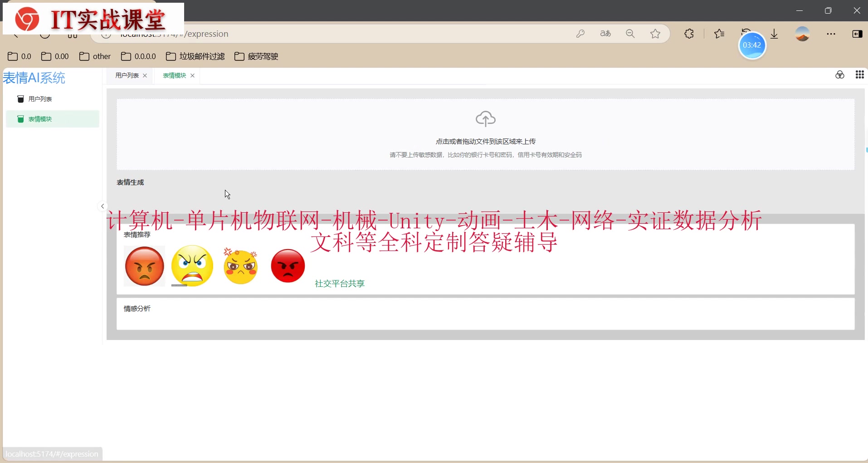
Task: Toggle the browser sidebar icon
Action: (857, 34)
